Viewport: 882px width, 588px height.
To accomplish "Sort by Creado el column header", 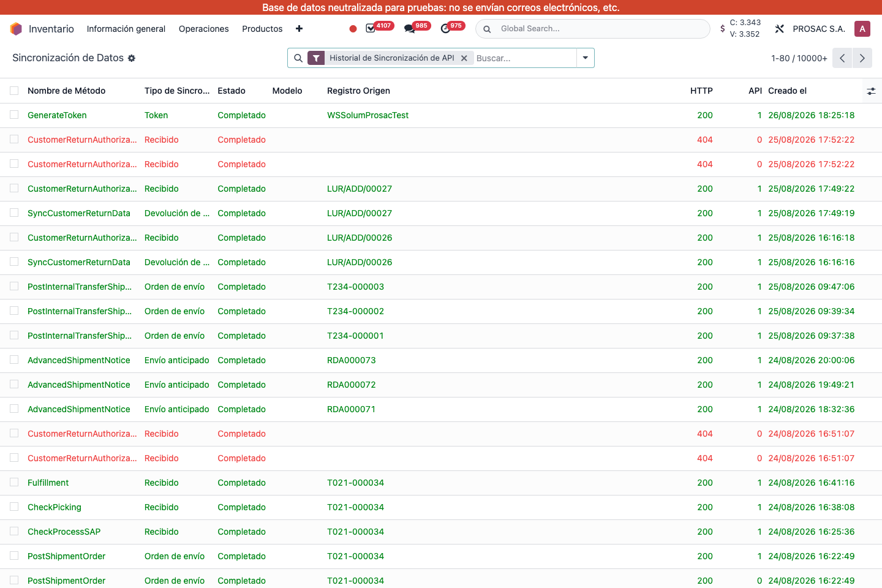I will [x=788, y=91].
